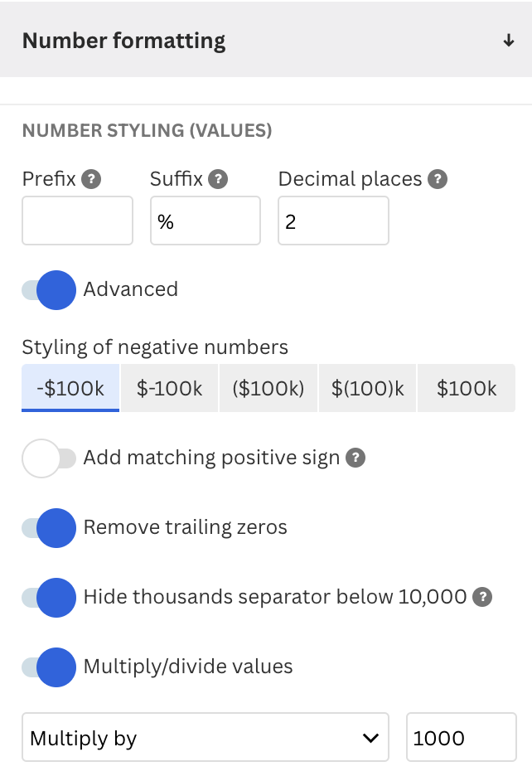Enable Add matching positive sign toggle

point(49,458)
